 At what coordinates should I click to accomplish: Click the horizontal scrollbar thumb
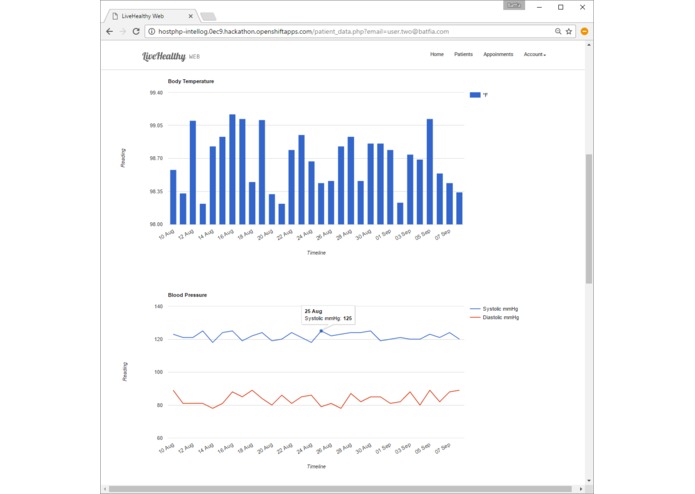340,489
